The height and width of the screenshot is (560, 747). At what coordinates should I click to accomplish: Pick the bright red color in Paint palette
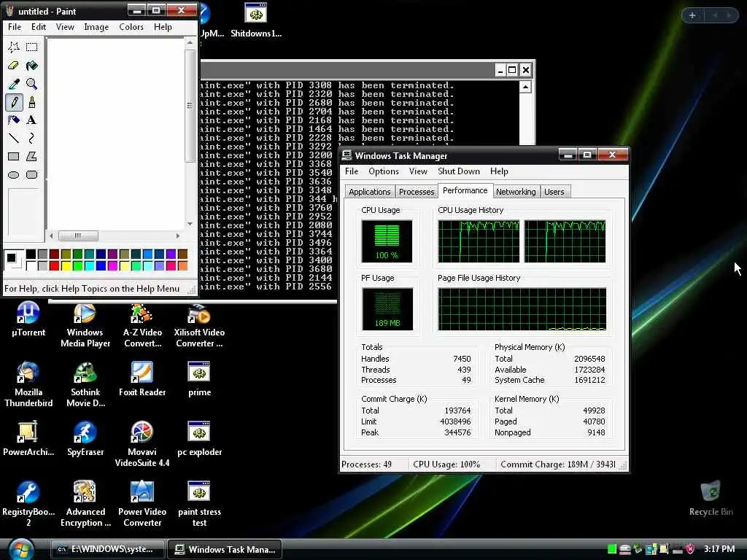(54, 265)
